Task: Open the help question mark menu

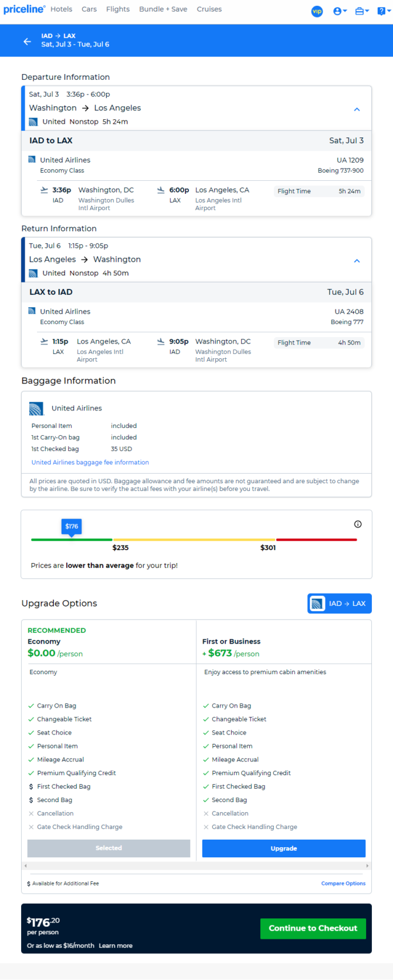Action: click(384, 11)
